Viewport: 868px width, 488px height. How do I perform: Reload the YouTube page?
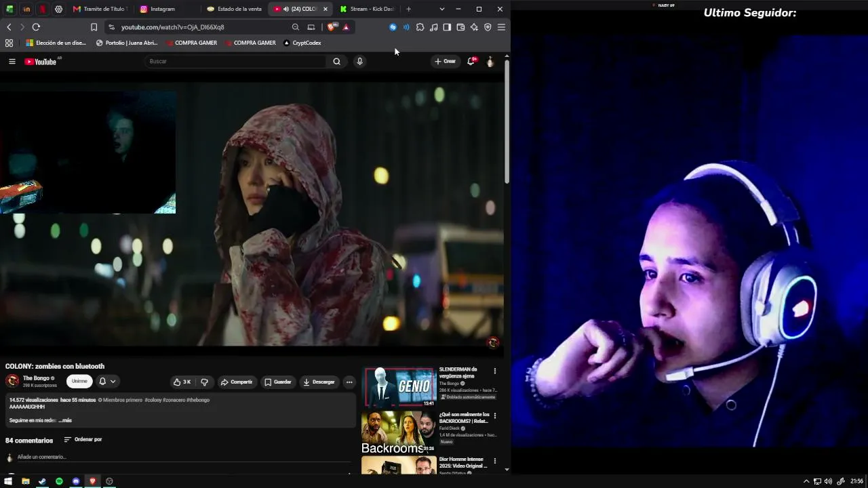click(x=36, y=27)
